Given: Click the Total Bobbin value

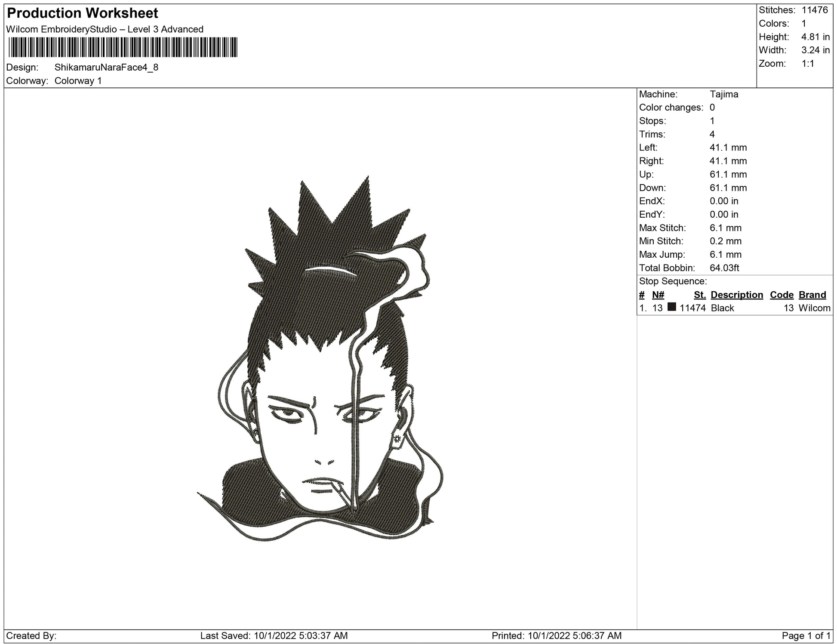Looking at the screenshot, I should [724, 268].
